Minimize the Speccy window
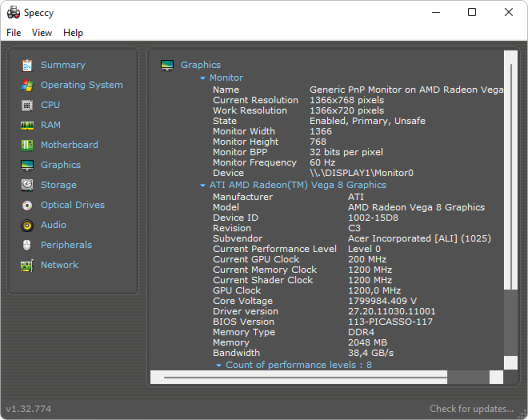Screen dimensions: 528x420 [x=436, y=12]
